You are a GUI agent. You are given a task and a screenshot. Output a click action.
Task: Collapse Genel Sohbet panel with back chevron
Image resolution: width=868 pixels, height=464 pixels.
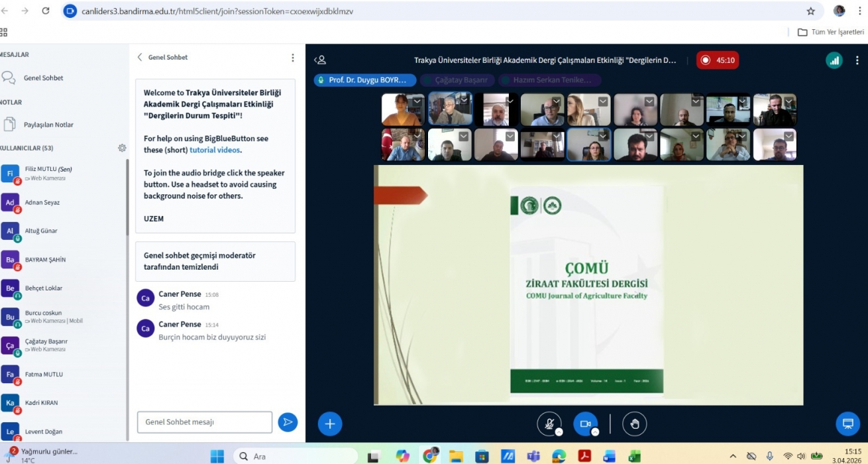tap(140, 58)
